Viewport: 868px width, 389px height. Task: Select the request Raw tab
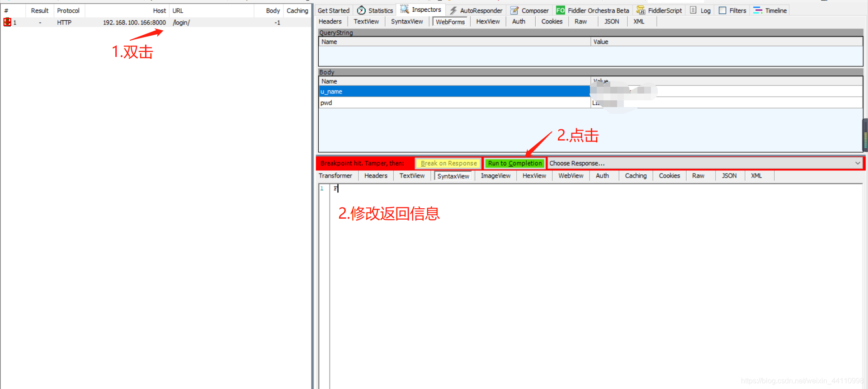pyautogui.click(x=580, y=21)
